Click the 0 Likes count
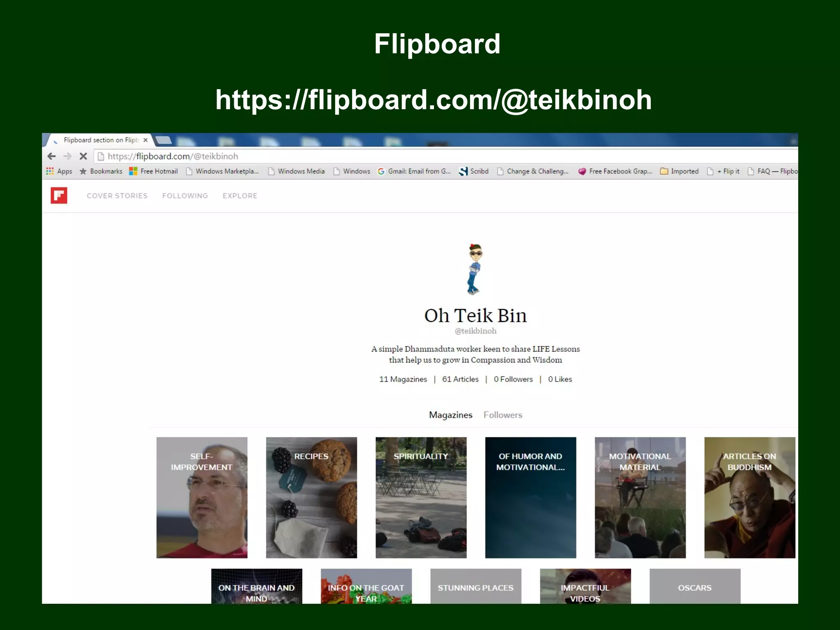The image size is (840, 630). click(560, 379)
